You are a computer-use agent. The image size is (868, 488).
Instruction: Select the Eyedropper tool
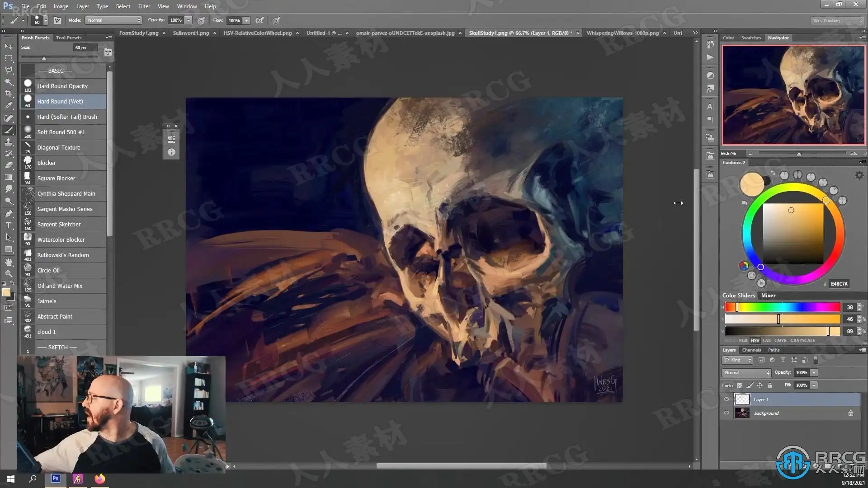[9, 106]
